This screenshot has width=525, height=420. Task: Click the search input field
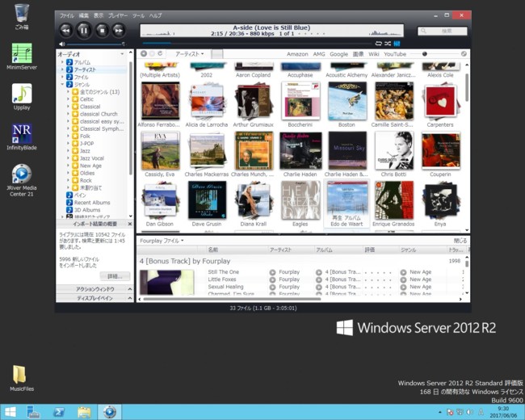click(x=443, y=31)
